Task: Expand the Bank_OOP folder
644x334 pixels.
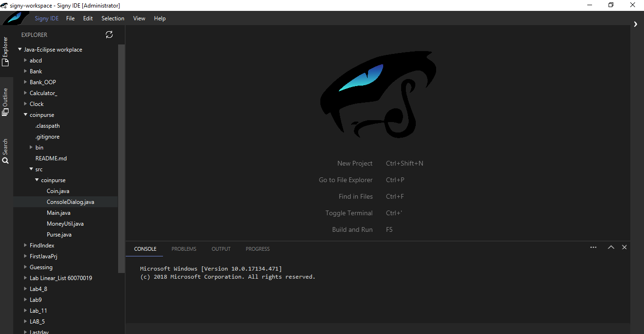Action: click(x=26, y=82)
